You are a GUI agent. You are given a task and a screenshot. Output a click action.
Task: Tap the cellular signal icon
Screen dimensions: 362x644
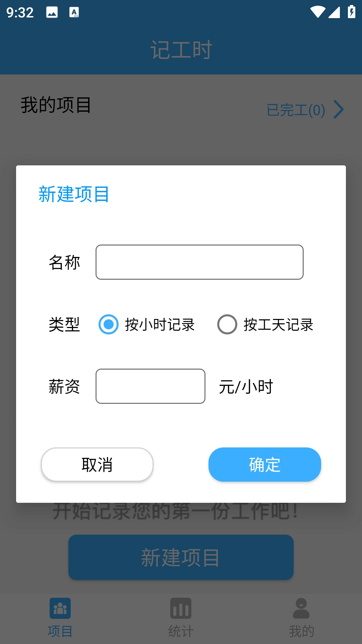click(x=334, y=12)
